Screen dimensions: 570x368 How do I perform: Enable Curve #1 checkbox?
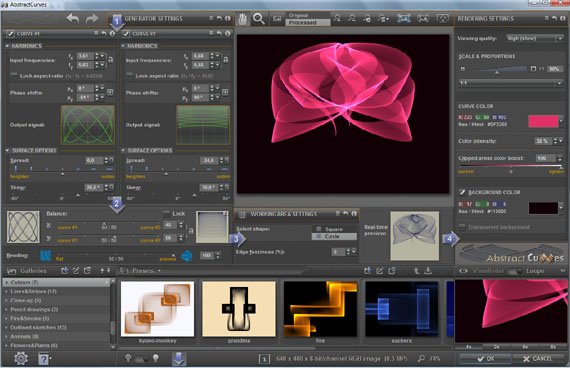[11, 34]
